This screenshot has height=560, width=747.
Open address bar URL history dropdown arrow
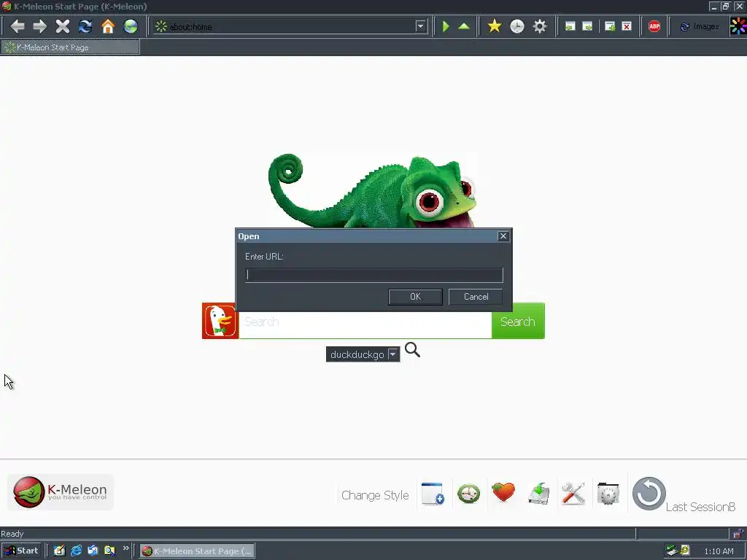coord(420,26)
